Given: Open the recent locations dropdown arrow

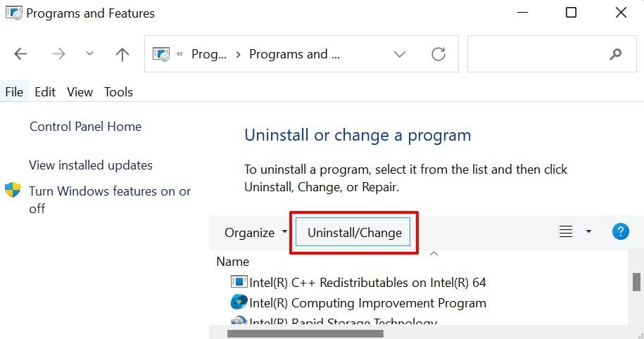Looking at the screenshot, I should [x=89, y=54].
